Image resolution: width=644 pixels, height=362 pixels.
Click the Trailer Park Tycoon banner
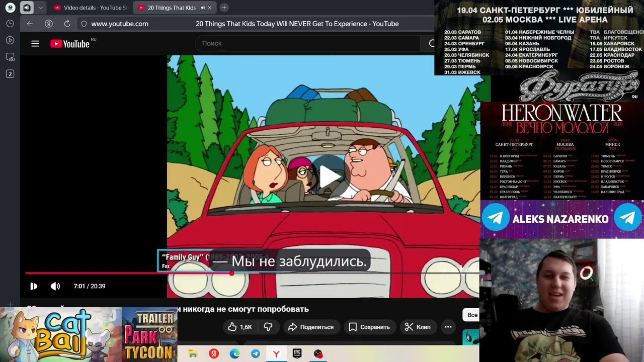click(149, 334)
